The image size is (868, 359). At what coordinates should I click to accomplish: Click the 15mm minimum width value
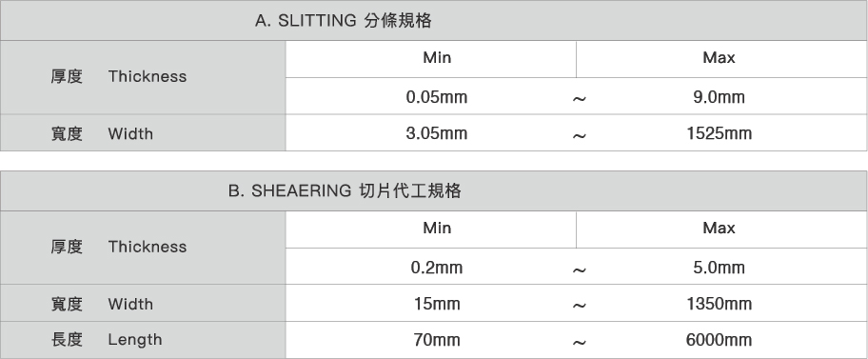pos(437,304)
